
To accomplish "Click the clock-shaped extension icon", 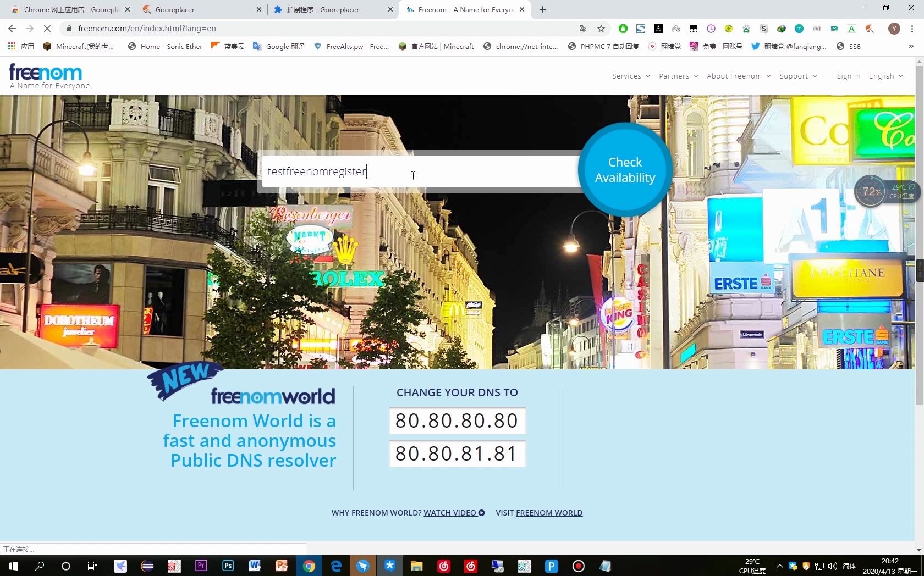I will pyautogui.click(x=711, y=29).
